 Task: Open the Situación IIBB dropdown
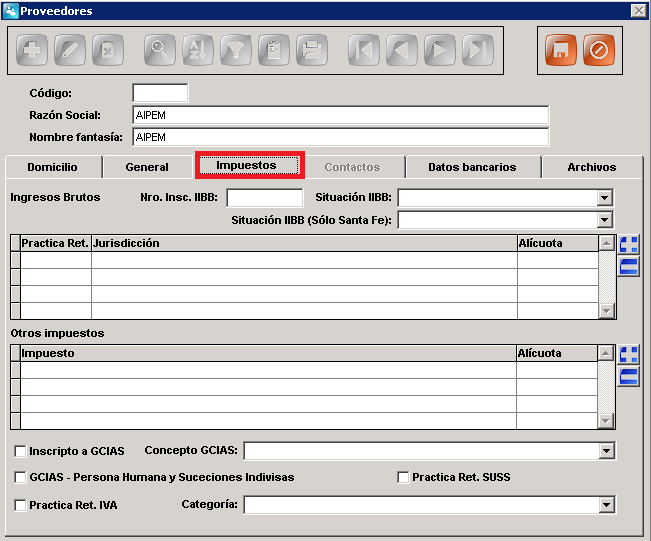pos(605,198)
